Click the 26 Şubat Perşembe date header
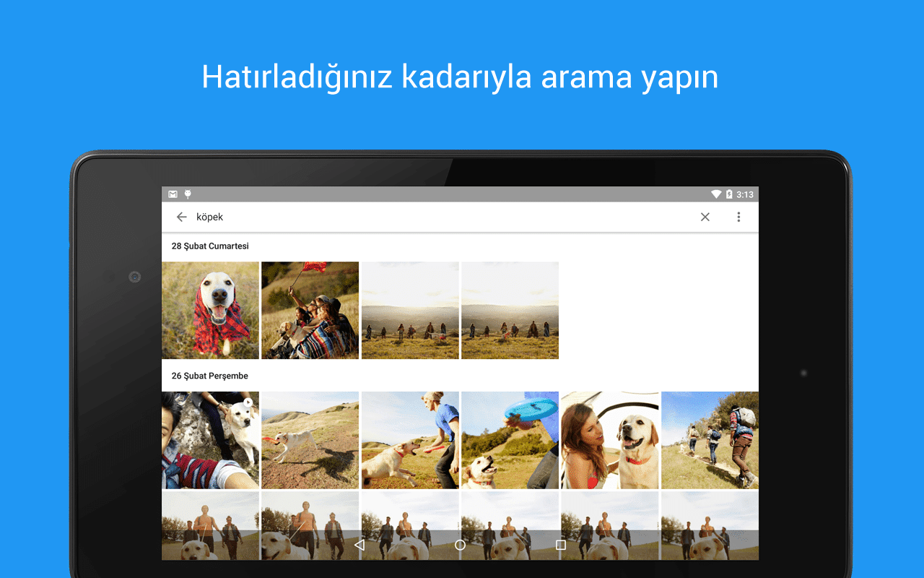 (209, 376)
